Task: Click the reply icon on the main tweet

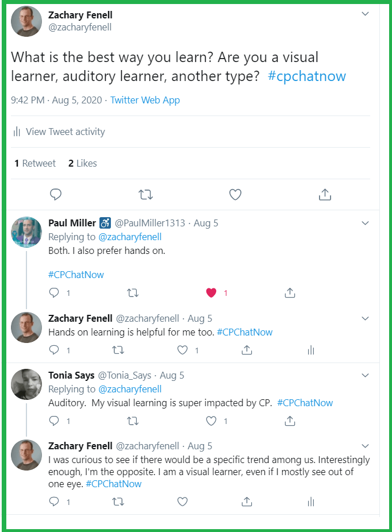Action: click(56, 195)
